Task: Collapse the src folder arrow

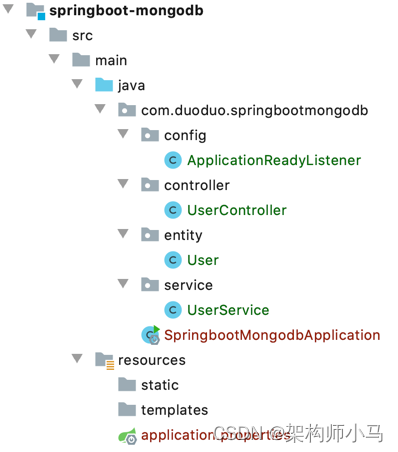Action: point(31,34)
